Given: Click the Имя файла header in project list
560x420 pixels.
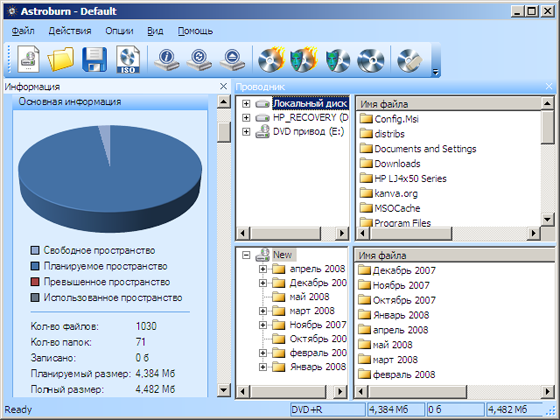Looking at the screenshot, I should 454,256.
